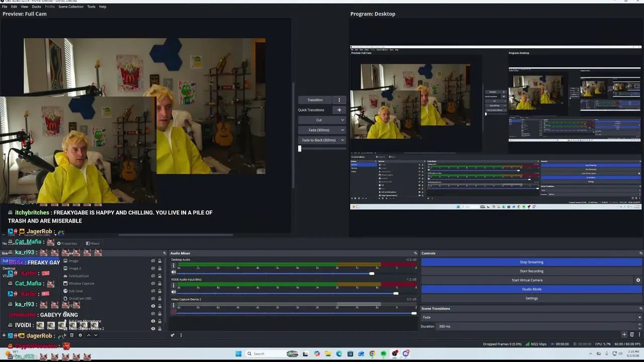Click the transition T-bar slider handle
This screenshot has height=362, width=644.
tap(299, 148)
